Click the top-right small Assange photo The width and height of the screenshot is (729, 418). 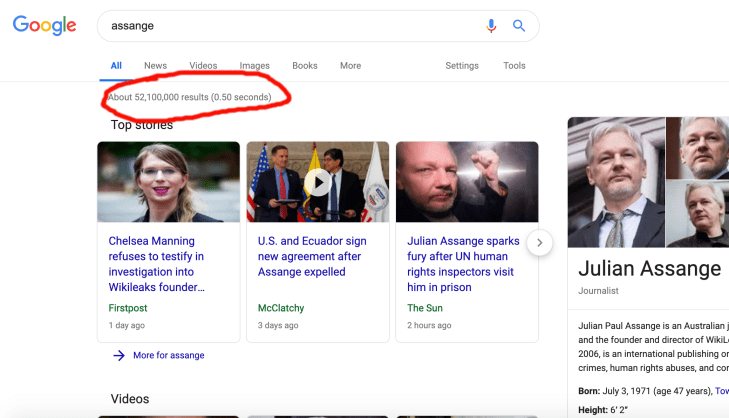pyautogui.click(x=697, y=148)
